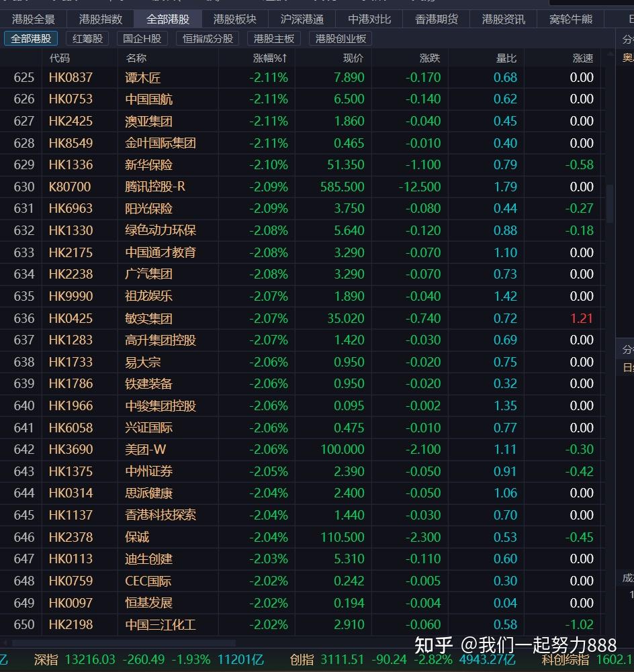Click the horizontal scrollbar below the table
The image size is (634, 672).
click(124, 643)
